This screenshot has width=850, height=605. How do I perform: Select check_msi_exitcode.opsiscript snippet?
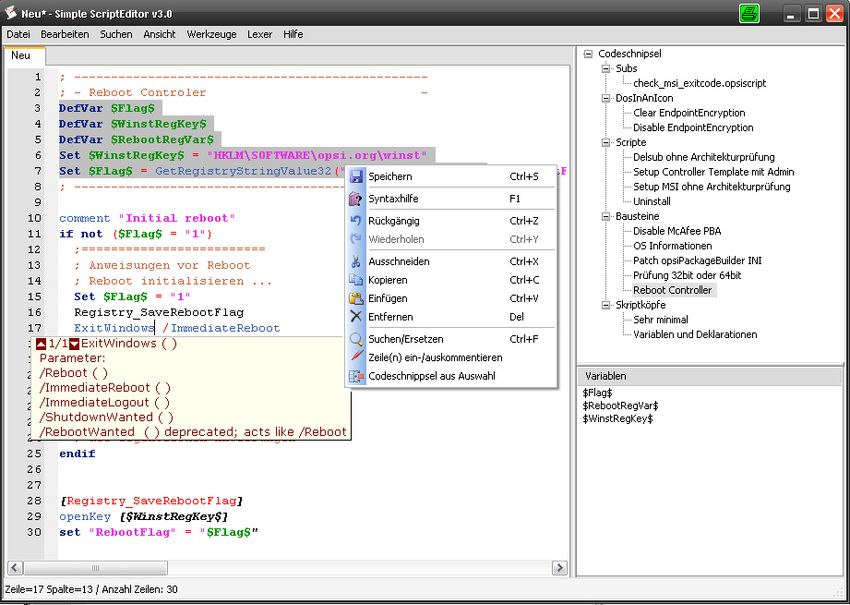699,83
